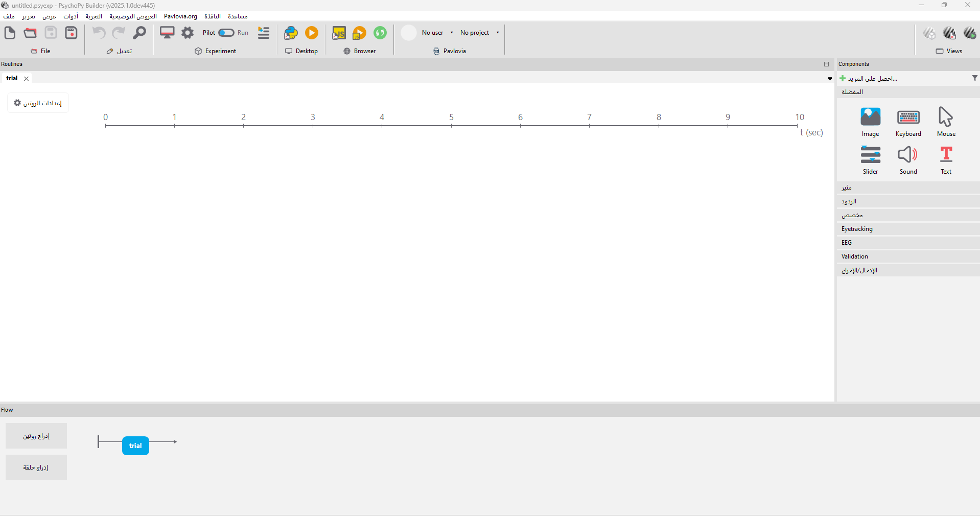Click the Insert Routine button in Flow
Image resolution: width=980 pixels, height=516 pixels.
(x=36, y=436)
